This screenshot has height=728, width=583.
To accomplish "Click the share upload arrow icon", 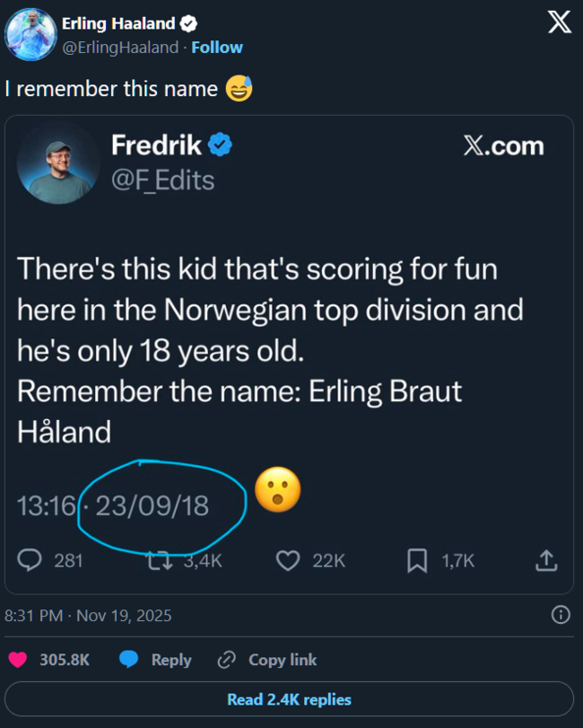I will 546,560.
